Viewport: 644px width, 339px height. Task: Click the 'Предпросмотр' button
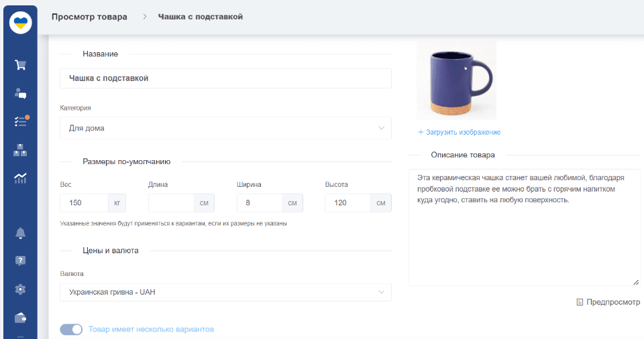(x=608, y=302)
